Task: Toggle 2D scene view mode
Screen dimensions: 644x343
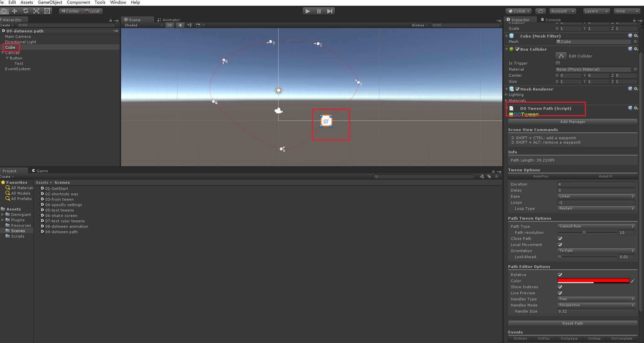Action: coord(169,25)
